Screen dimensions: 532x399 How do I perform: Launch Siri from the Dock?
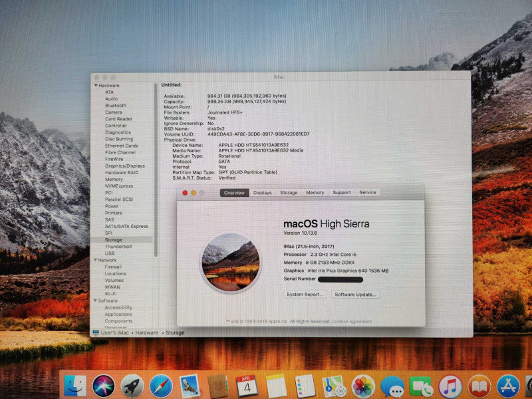pyautogui.click(x=104, y=386)
